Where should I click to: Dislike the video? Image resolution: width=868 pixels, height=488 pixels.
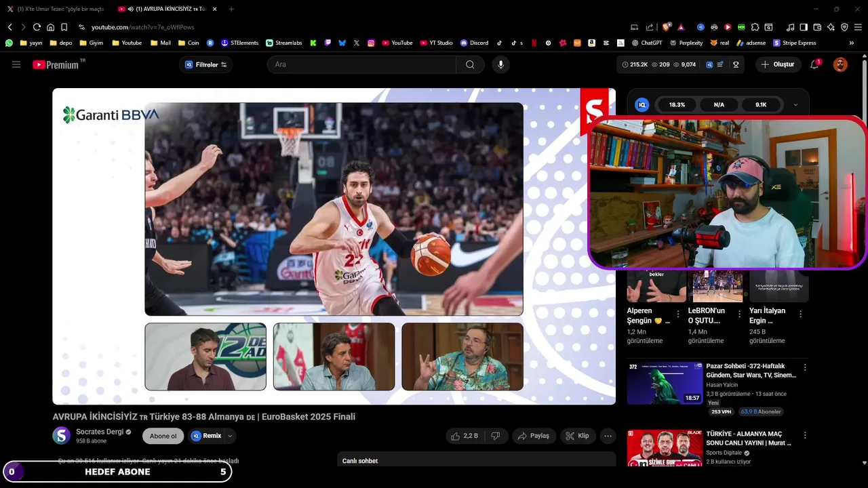[496, 436]
